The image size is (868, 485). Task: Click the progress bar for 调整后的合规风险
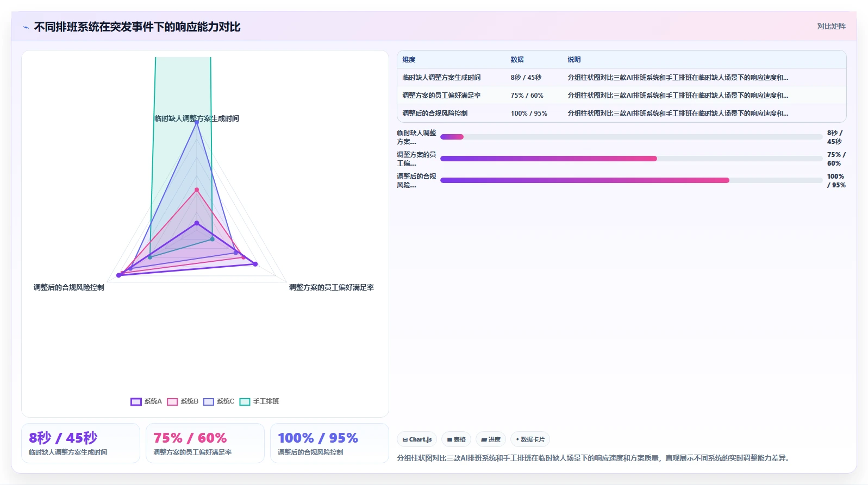tap(631, 180)
